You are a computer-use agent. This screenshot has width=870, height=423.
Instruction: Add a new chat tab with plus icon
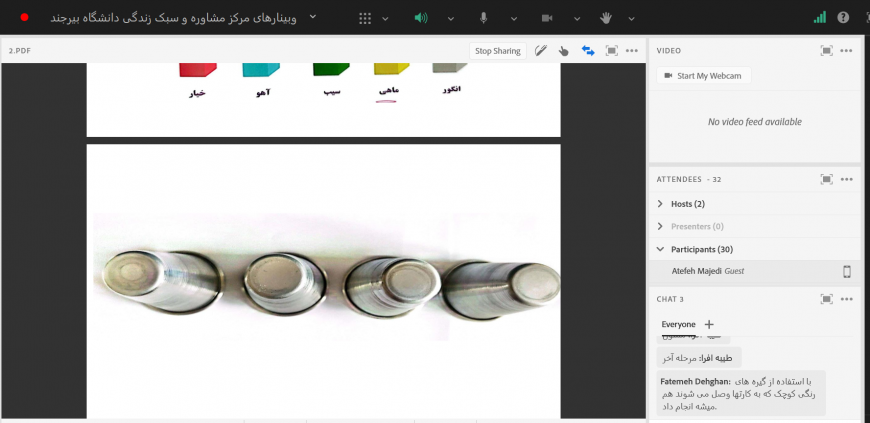(x=709, y=324)
